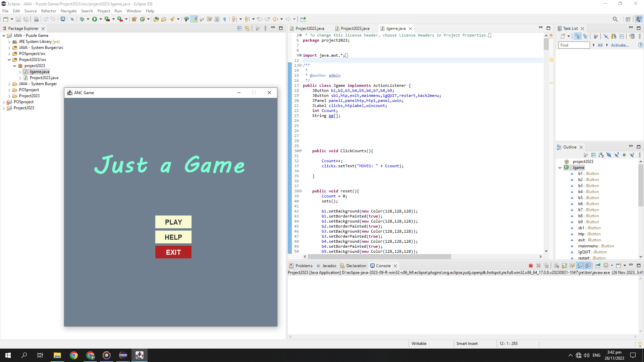644x362 pixels.
Task: Expand JRE System Library node
Action: 9,42
